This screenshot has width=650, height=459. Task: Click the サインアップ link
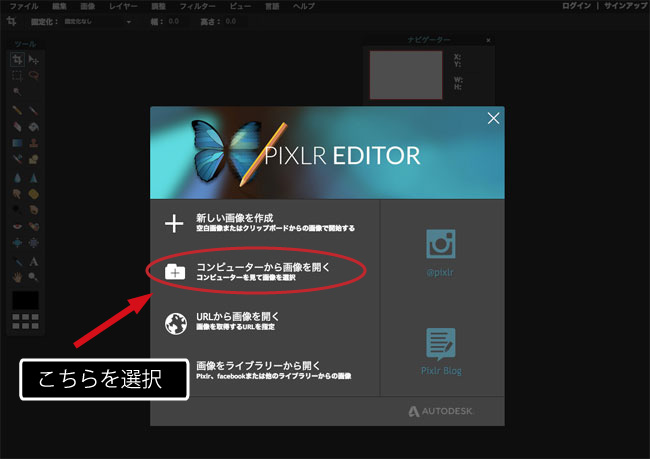coord(626,6)
